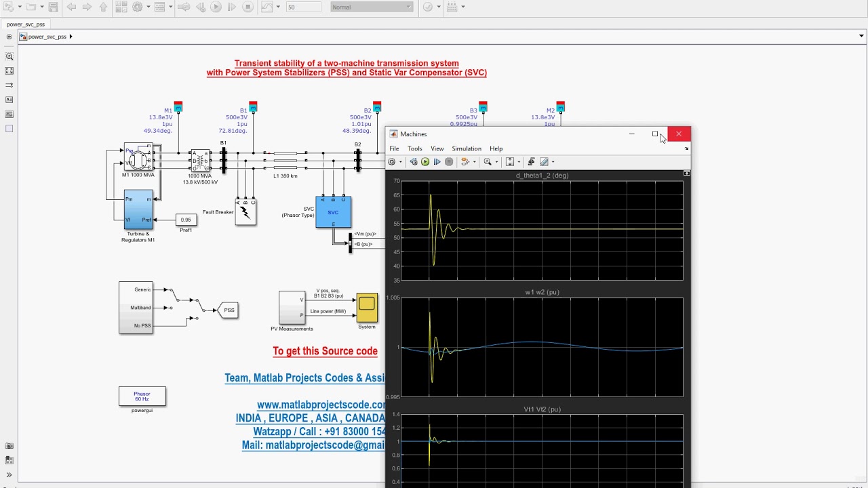This screenshot has height=488, width=868.
Task: Click the Annotation text icon in left palette
Action: (x=9, y=100)
